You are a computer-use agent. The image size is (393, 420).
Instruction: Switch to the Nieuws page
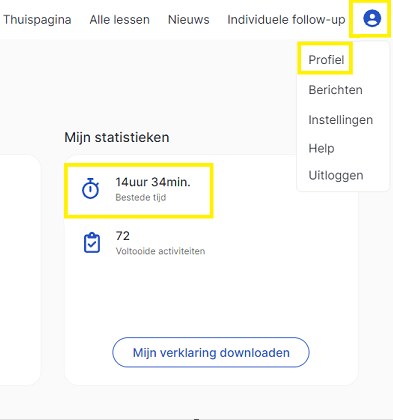click(x=189, y=20)
